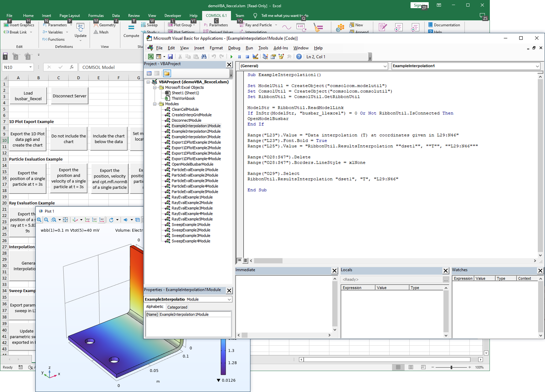545x392 pixels.
Task: Open the Name Box dropdown showing N10
Action: coord(30,67)
